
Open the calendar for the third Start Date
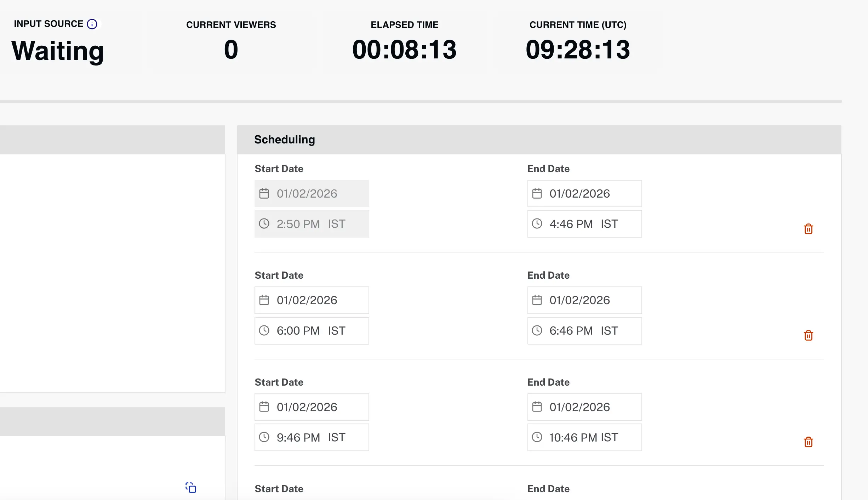264,407
